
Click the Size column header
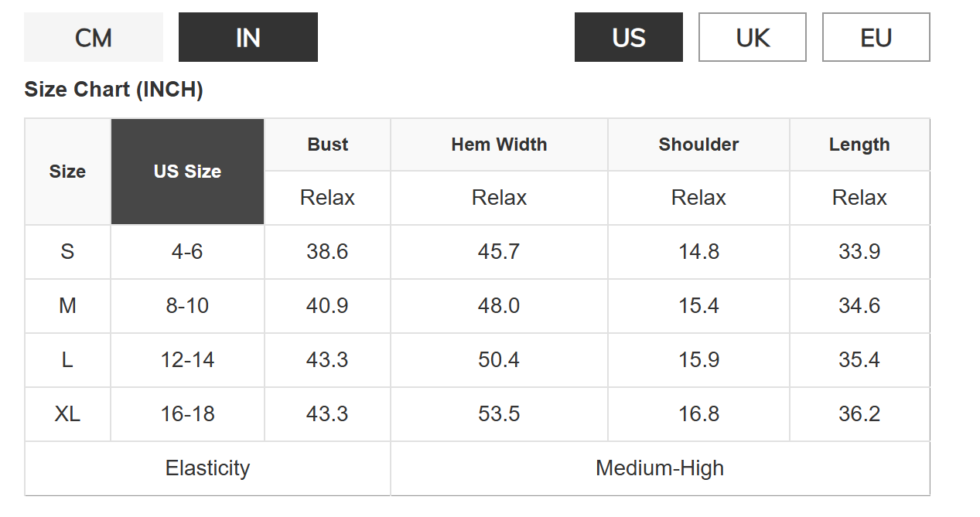tap(68, 172)
